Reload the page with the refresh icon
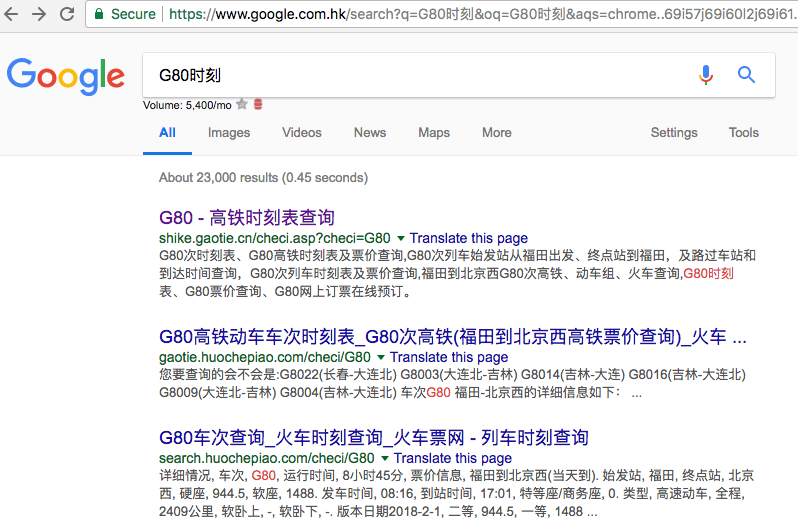The height and width of the screenshot is (532, 798). (x=67, y=14)
